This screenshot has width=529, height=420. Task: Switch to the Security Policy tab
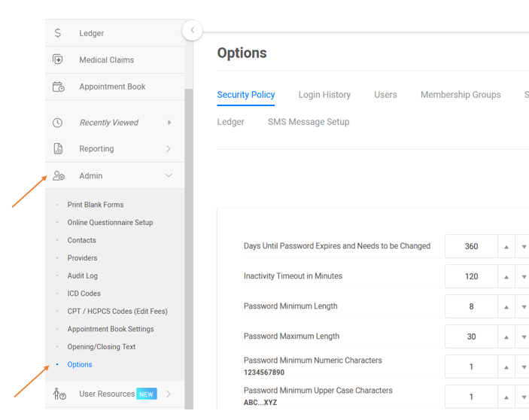[246, 95]
